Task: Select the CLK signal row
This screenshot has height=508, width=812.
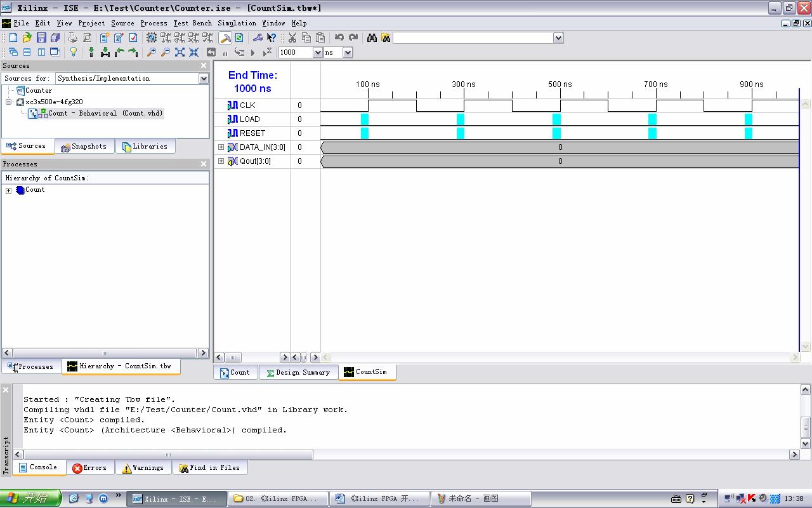Action: pos(247,105)
